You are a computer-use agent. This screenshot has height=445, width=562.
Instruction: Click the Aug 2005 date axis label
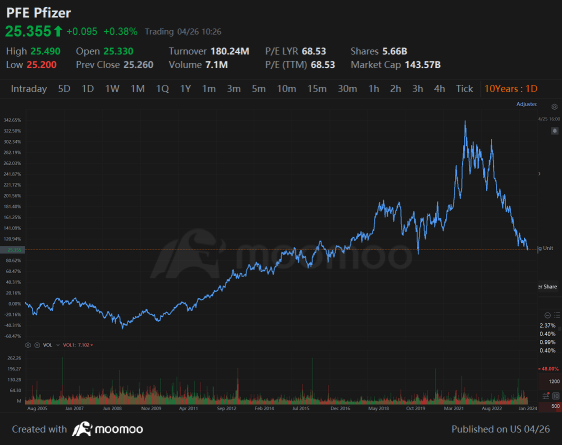pos(37,408)
